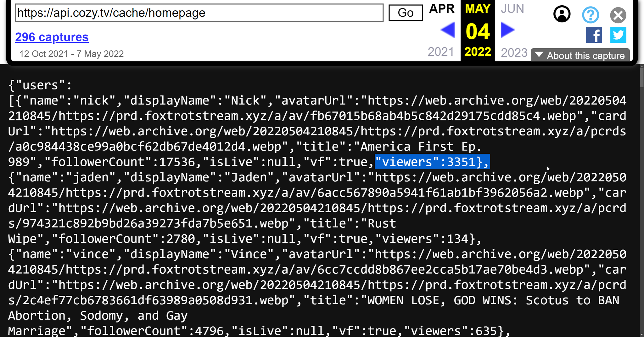Screen dimensions: 644x337
Task: Select the JUN month label
Action: click(512, 9)
